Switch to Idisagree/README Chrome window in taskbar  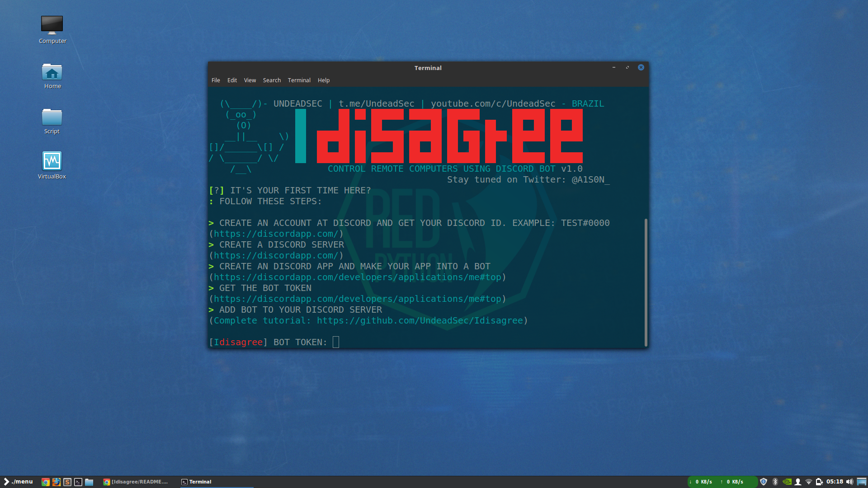coord(136,482)
